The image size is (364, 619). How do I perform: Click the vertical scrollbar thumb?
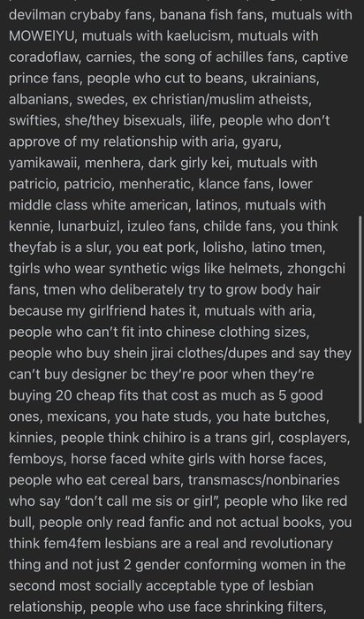pyautogui.click(x=360, y=319)
